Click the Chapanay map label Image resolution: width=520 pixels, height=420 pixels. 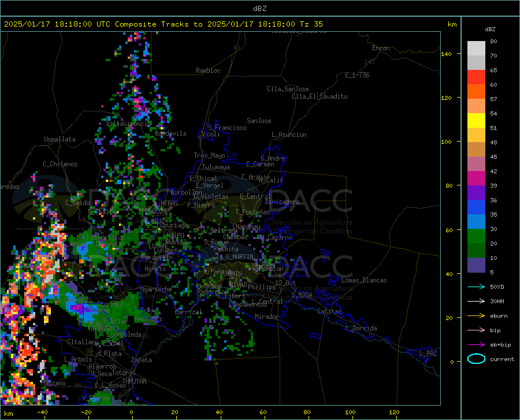point(246,226)
